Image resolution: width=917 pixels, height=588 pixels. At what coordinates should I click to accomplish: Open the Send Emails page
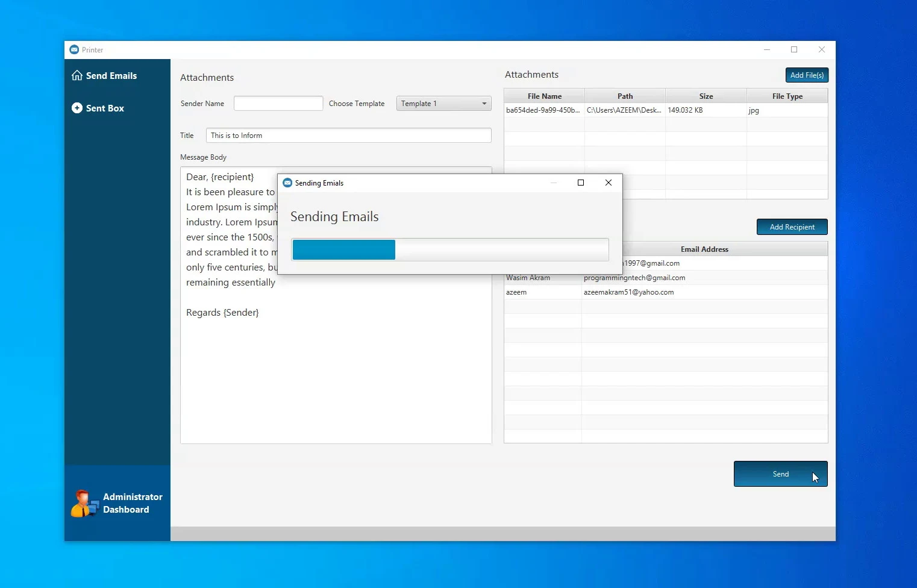tap(111, 76)
